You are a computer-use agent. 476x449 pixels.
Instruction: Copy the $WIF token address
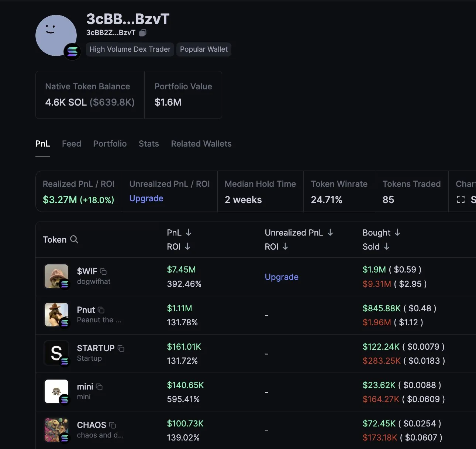pyautogui.click(x=103, y=272)
